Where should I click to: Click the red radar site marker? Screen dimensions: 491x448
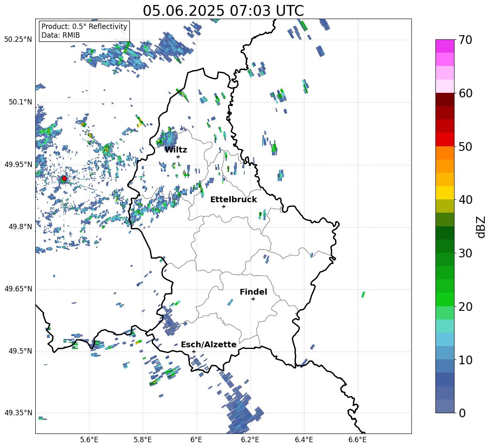[x=64, y=179]
